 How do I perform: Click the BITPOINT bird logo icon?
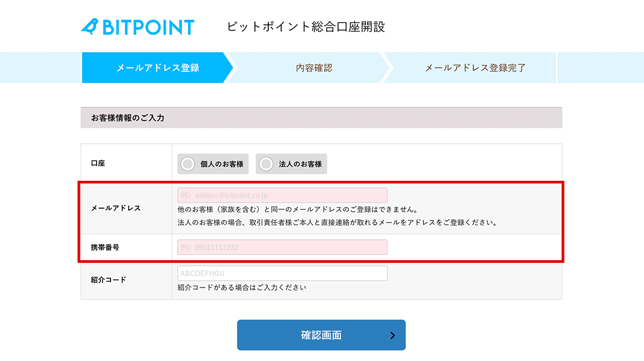(x=90, y=27)
